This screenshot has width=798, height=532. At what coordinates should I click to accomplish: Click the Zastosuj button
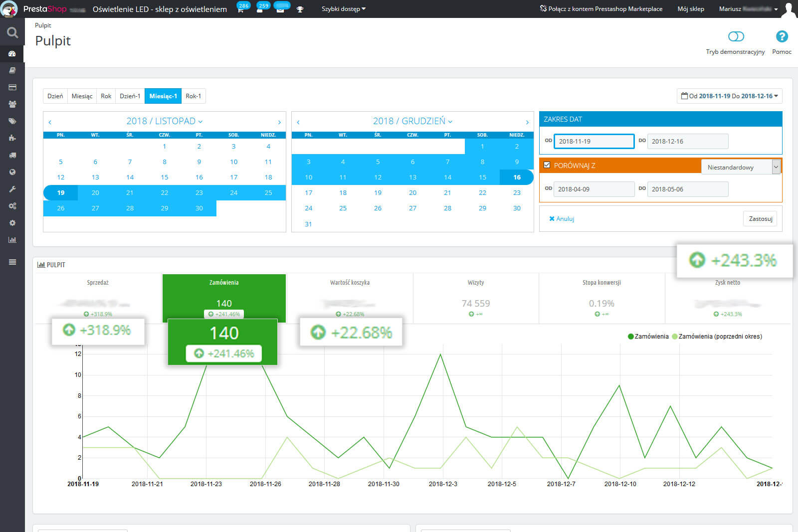point(760,219)
